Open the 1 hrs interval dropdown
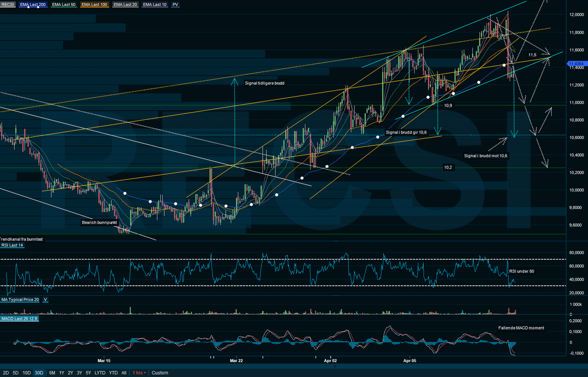This screenshot has height=377, width=588. pyautogui.click(x=139, y=373)
